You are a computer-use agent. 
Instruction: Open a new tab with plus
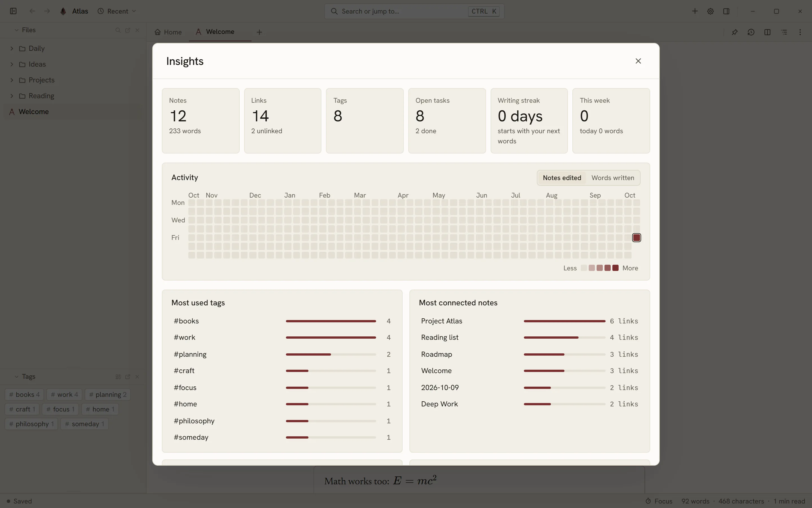click(x=259, y=32)
